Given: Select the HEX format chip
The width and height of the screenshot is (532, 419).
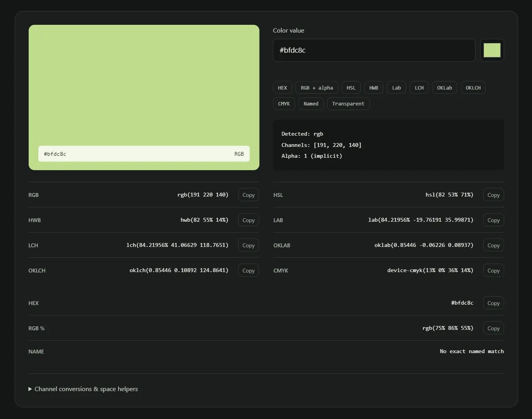Looking at the screenshot, I should pyautogui.click(x=283, y=88).
